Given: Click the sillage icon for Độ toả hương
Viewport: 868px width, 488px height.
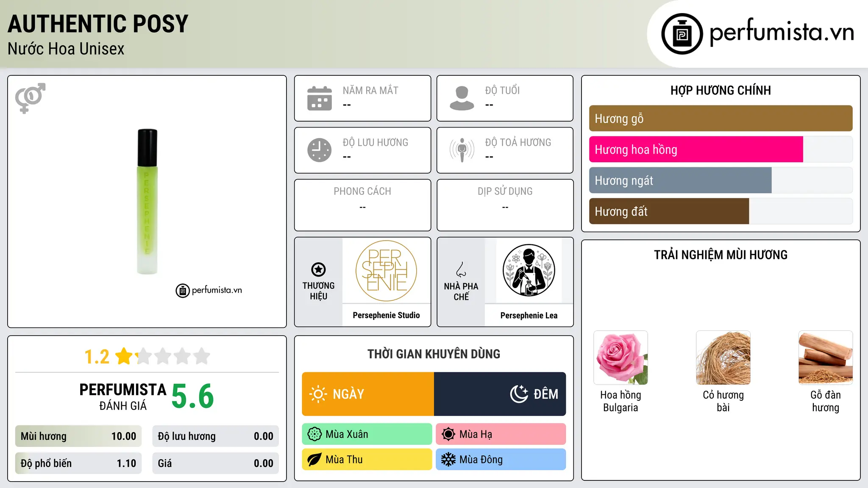Looking at the screenshot, I should click(x=462, y=150).
